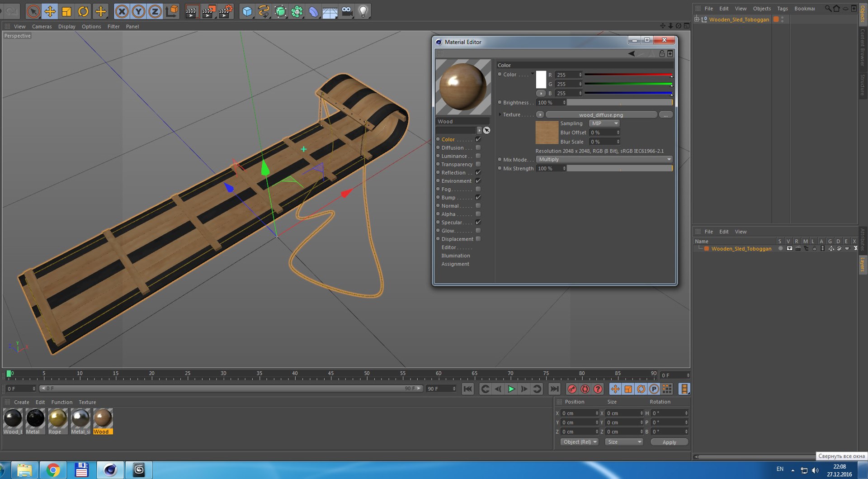Image resolution: width=868 pixels, height=479 pixels.
Task: Open Object (Rel) coordinate dropdown
Action: coord(580,442)
